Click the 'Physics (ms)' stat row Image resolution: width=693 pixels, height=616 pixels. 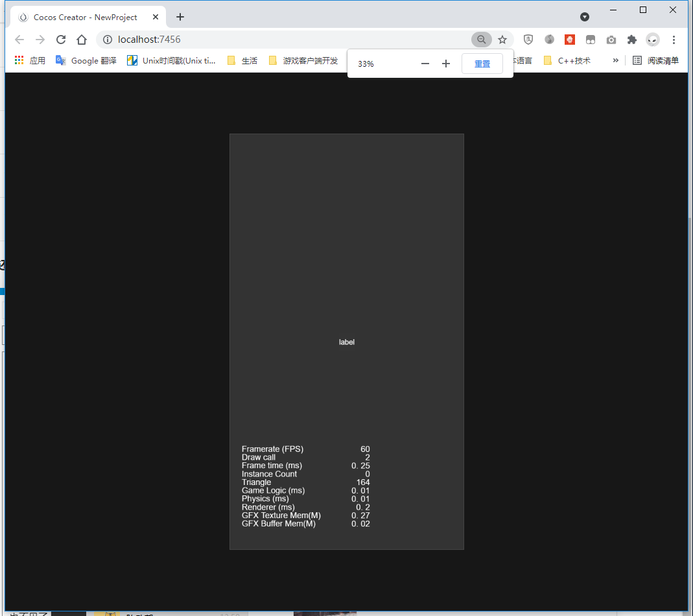click(305, 499)
